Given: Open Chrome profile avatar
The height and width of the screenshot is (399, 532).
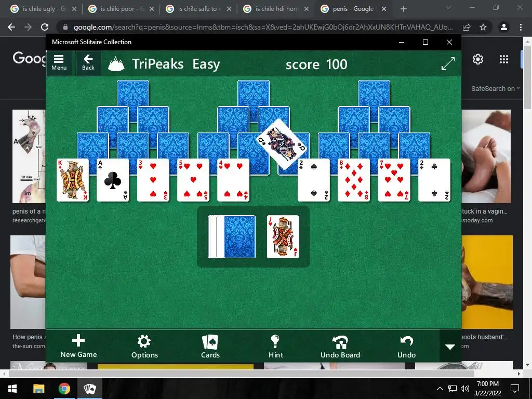Looking at the screenshot, I should click(x=504, y=27).
